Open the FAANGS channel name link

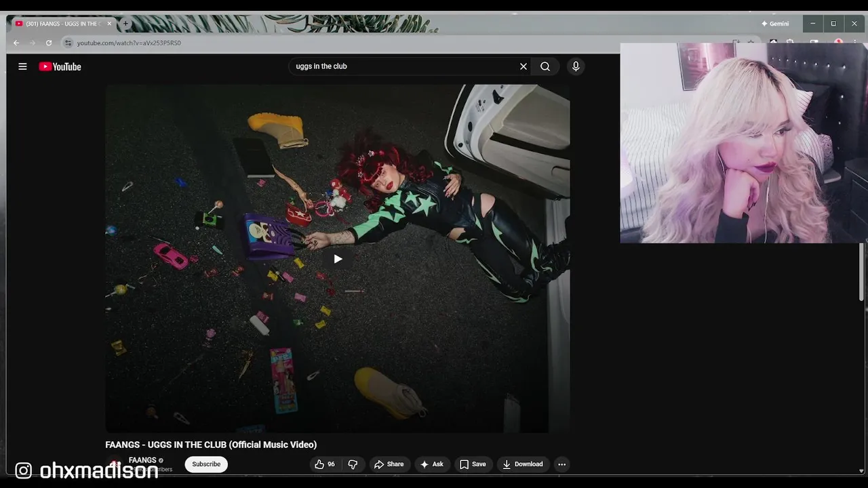coord(142,460)
